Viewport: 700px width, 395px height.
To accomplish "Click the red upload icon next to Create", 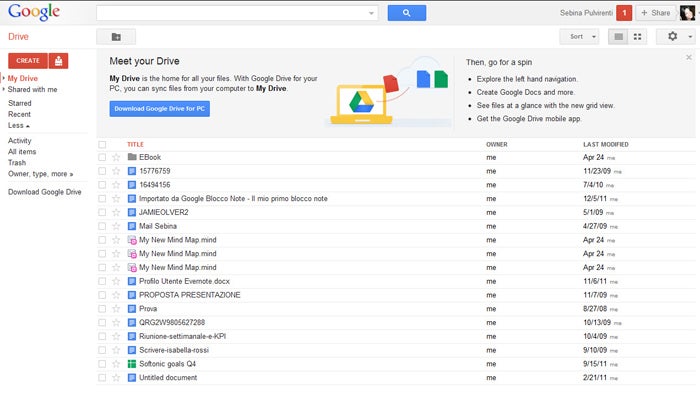I will 58,61.
